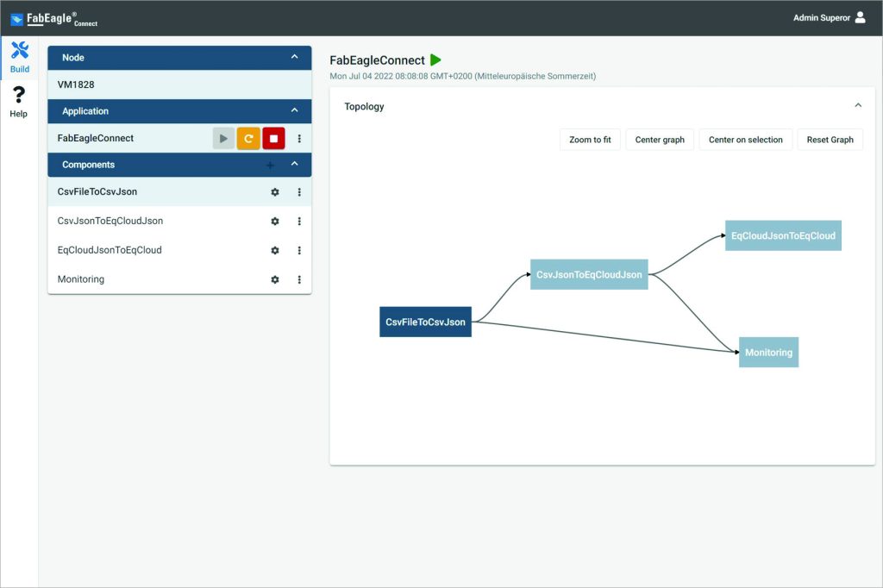Add a new component with the plus icon
Viewport: 883px width, 588px height.
tap(271, 165)
